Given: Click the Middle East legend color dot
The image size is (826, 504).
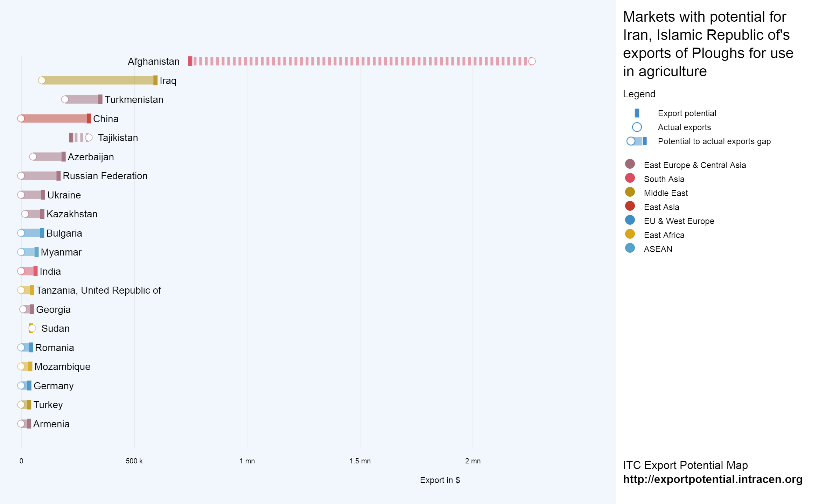Looking at the screenshot, I should [630, 192].
